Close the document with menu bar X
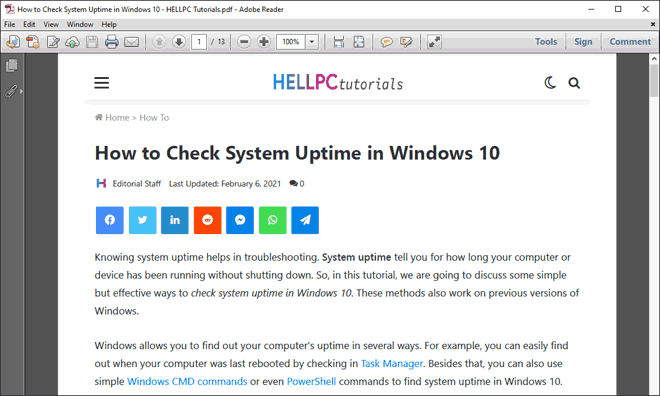 pyautogui.click(x=653, y=24)
